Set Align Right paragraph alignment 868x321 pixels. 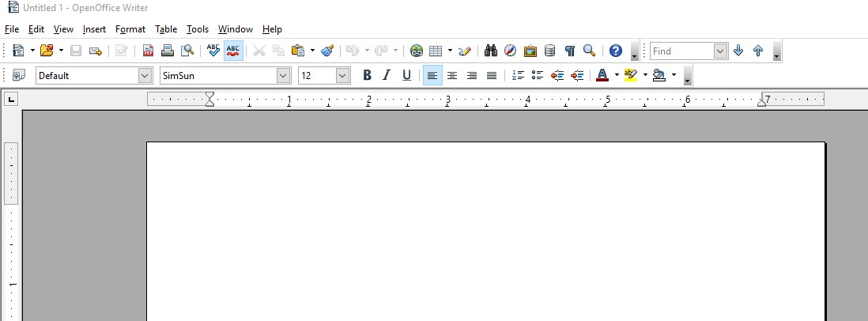pyautogui.click(x=472, y=75)
